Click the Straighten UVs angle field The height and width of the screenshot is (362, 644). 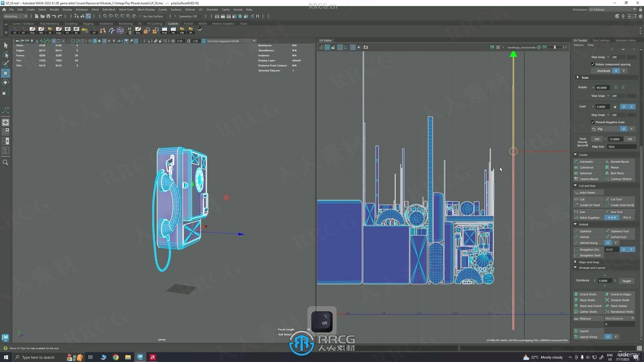(x=612, y=249)
